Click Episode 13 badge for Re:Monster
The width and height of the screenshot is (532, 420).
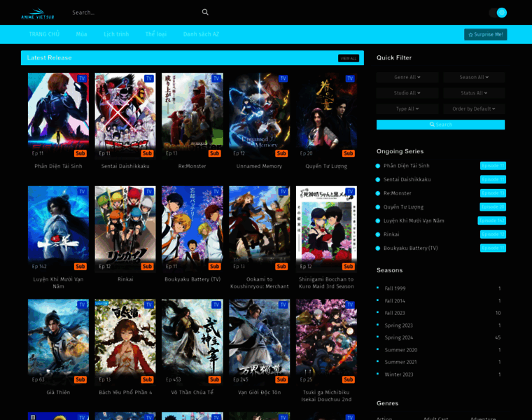pos(493,193)
